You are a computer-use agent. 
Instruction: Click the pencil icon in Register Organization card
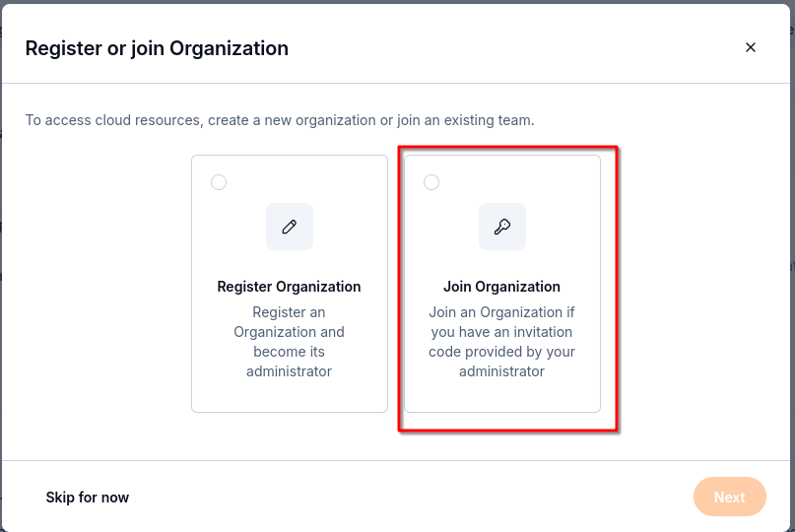click(x=290, y=227)
